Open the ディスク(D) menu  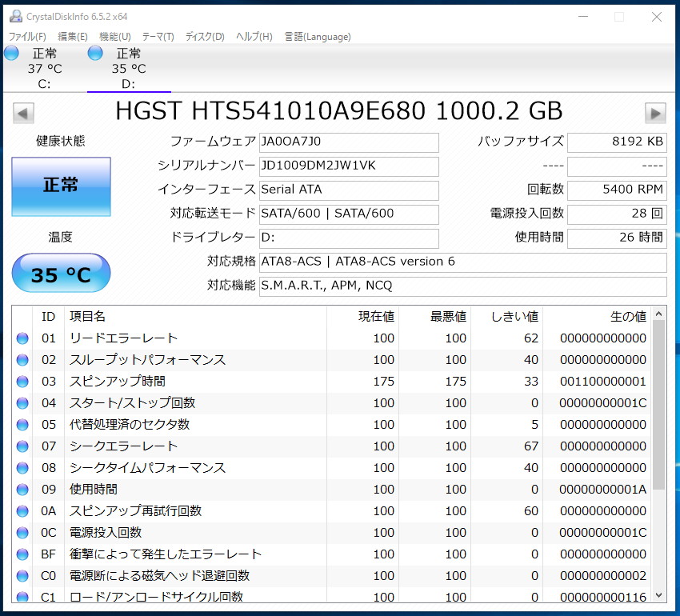(205, 37)
